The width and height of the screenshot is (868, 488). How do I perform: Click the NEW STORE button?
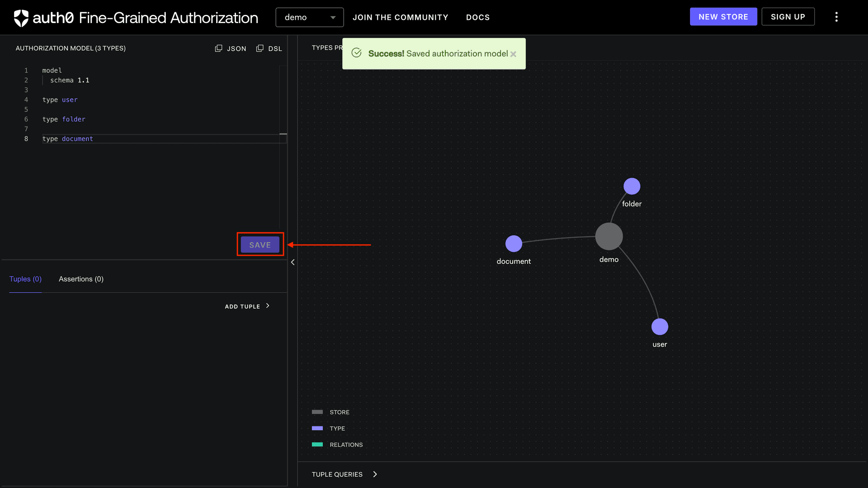[723, 16]
